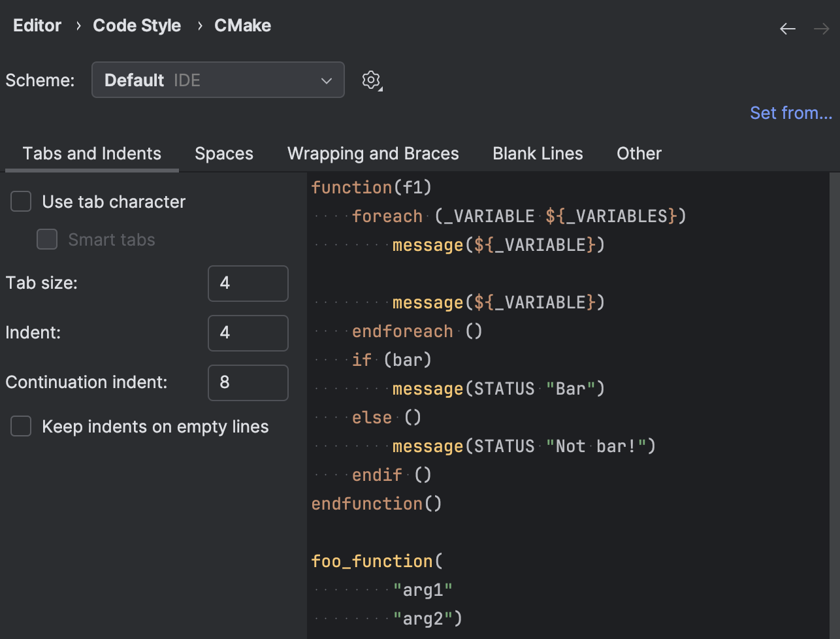
Task: Open the Wrapping and Braces tab
Action: [372, 153]
